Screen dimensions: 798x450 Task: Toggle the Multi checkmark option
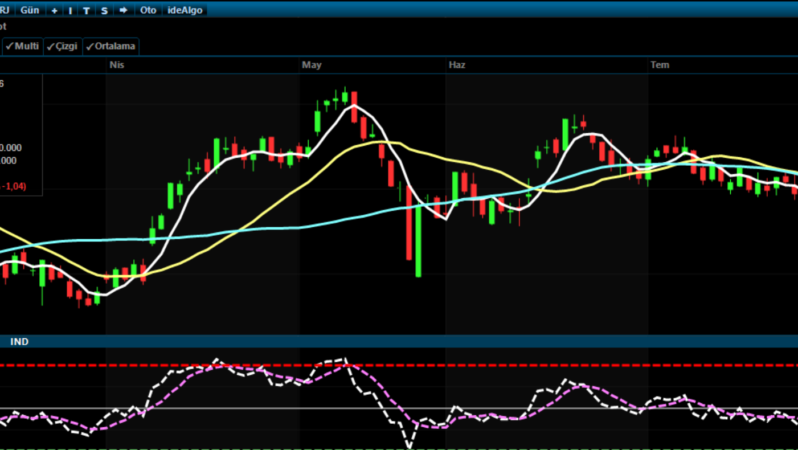click(x=22, y=46)
